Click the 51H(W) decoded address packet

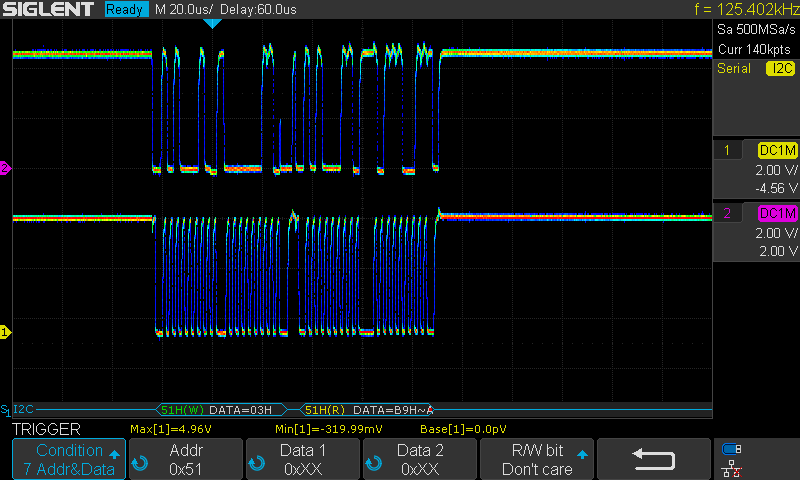pos(183,410)
